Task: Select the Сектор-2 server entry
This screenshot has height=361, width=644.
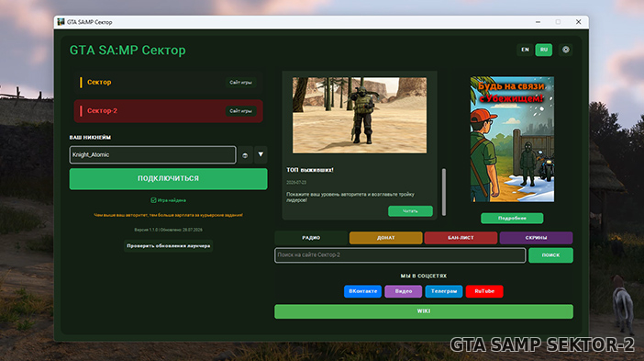Action: pos(169,111)
